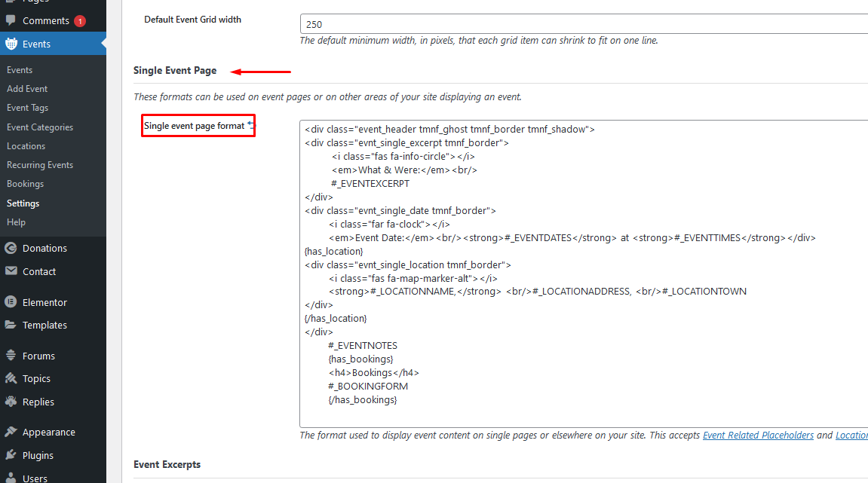Click the Elementor icon in sidebar
Viewport: 868px width, 483px height.
click(x=11, y=302)
